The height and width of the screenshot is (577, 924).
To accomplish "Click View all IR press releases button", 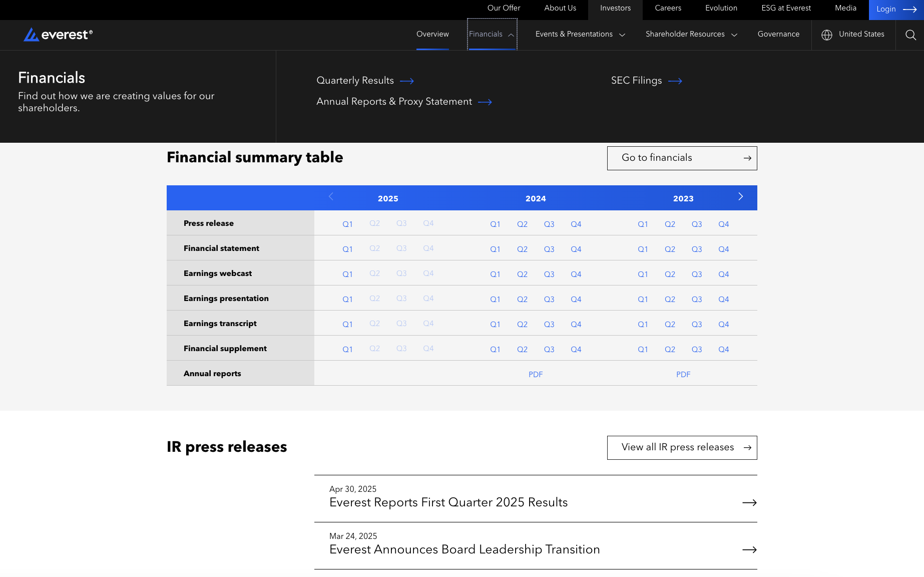I will [682, 448].
